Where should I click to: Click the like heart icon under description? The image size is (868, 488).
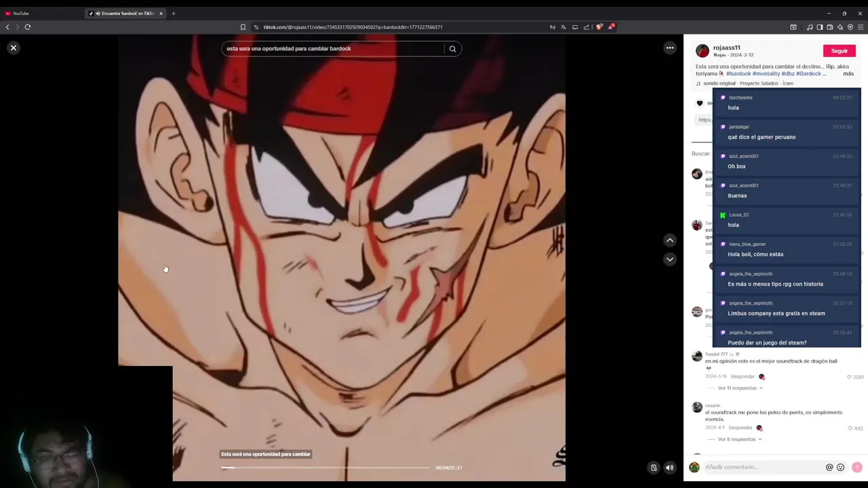click(700, 103)
